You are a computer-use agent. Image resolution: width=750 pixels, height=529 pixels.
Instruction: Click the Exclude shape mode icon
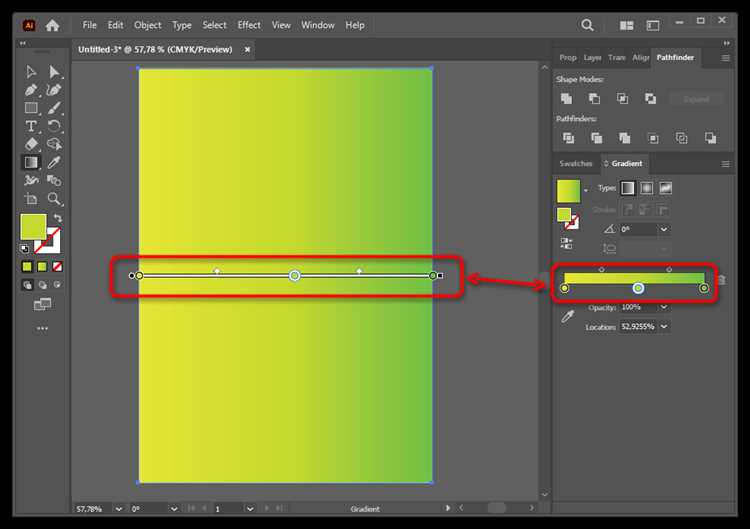(651, 99)
